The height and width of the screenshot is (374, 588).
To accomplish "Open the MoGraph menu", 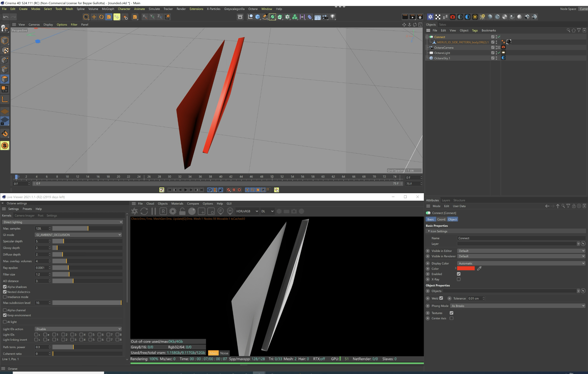I will (108, 9).
